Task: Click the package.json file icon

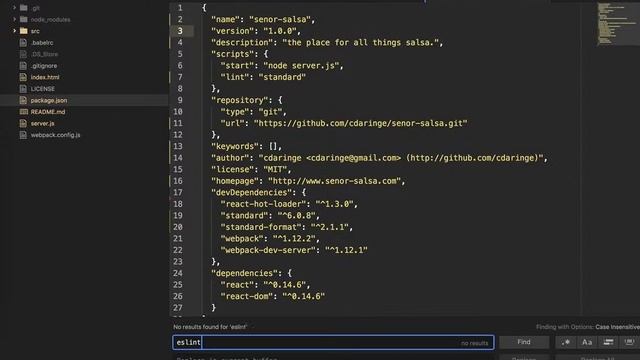Action: [x=23, y=100]
